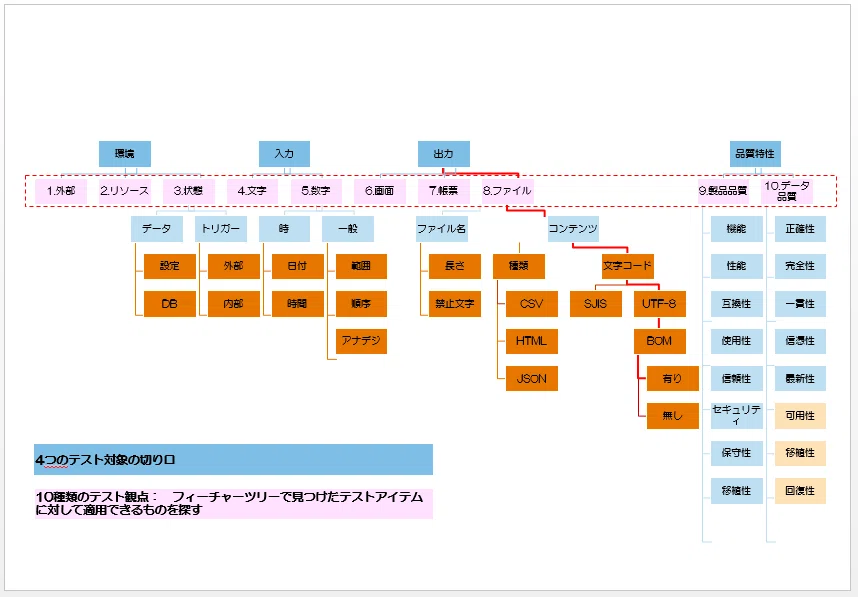Screen dimensions: 858x597
Task: Click the 2.リソース box
Action: [x=125, y=191]
